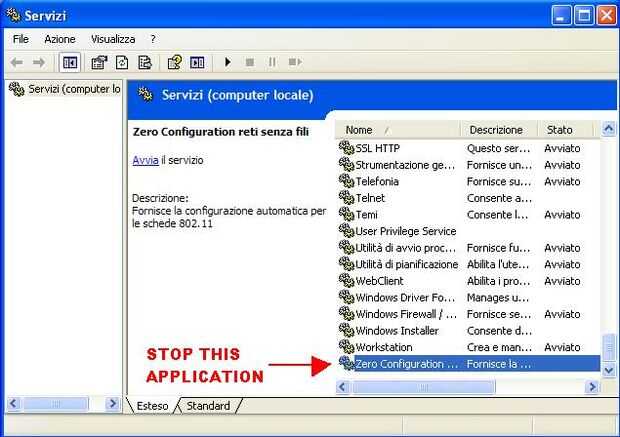Click the service list scroll up arrow

tap(609, 129)
